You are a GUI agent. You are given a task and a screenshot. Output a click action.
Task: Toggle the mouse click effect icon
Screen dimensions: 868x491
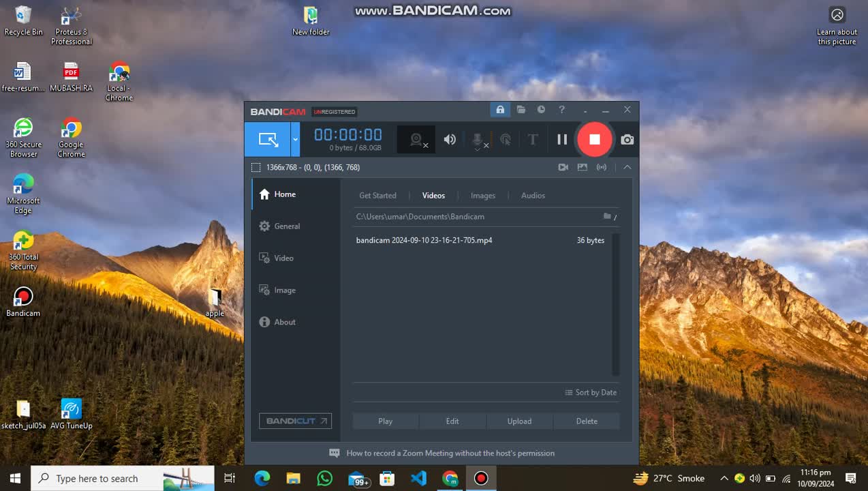506,140
